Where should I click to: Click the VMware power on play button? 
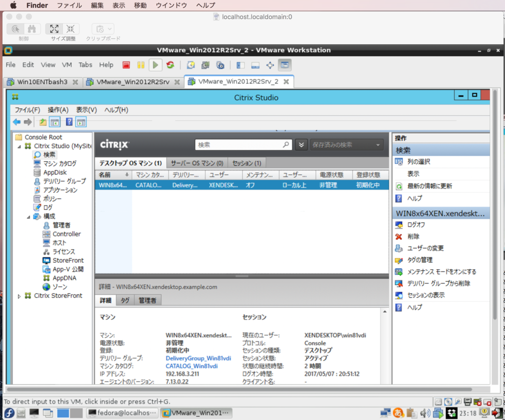click(155, 66)
